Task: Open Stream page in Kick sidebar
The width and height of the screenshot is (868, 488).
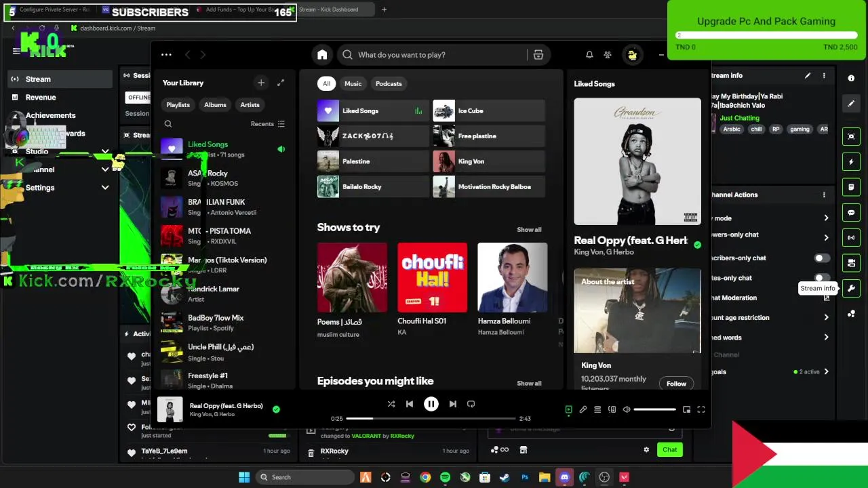Action: (x=60, y=79)
